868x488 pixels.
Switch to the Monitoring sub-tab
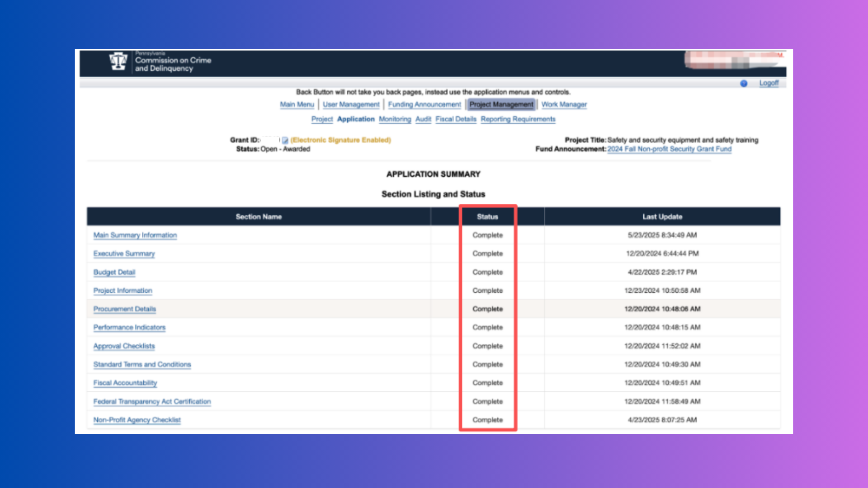point(395,119)
